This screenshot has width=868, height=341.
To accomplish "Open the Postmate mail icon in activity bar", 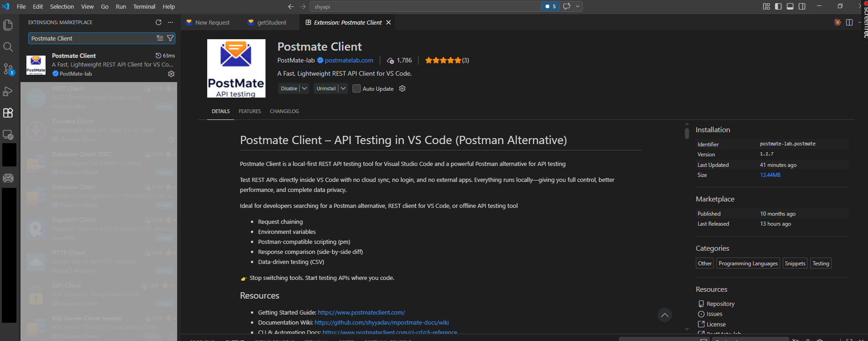I will (x=8, y=178).
